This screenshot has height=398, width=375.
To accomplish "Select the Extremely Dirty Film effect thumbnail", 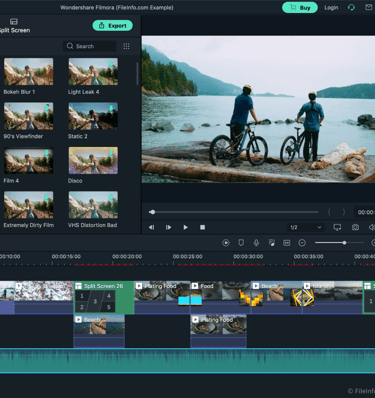I will 28,205.
